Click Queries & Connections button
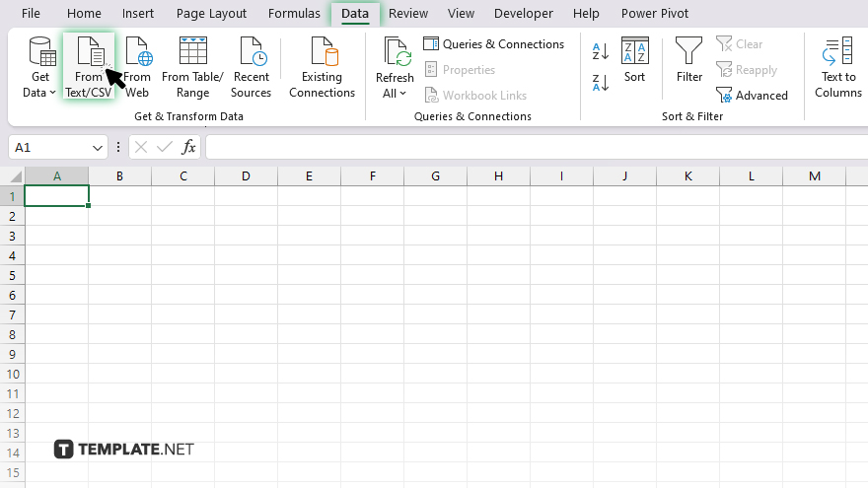868x488 pixels. pos(493,44)
